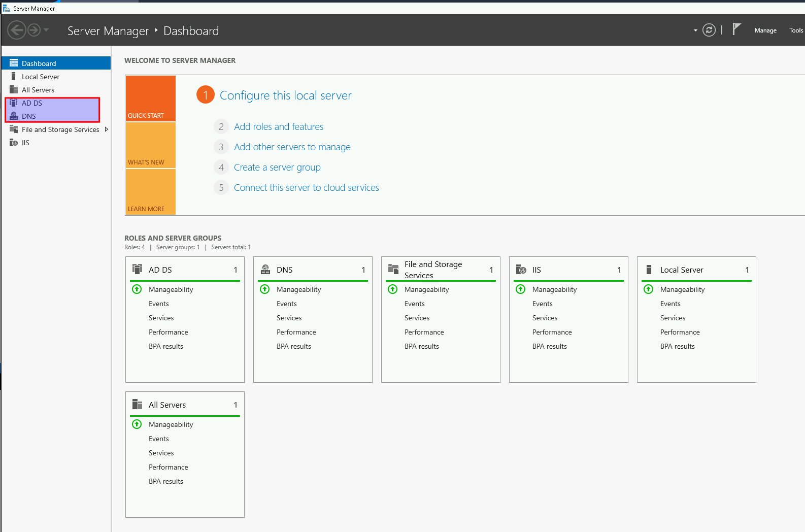Click All Servers tile icon
This screenshot has height=532, width=805.
click(x=137, y=404)
